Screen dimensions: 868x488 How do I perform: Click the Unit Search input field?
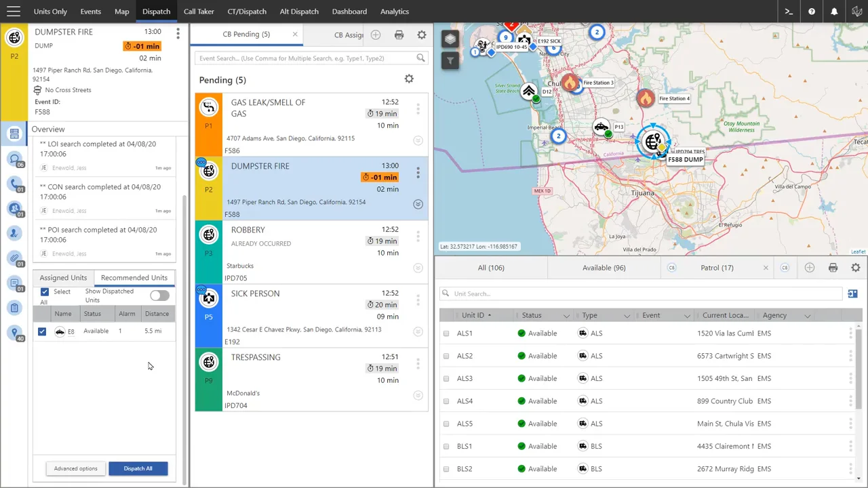641,294
